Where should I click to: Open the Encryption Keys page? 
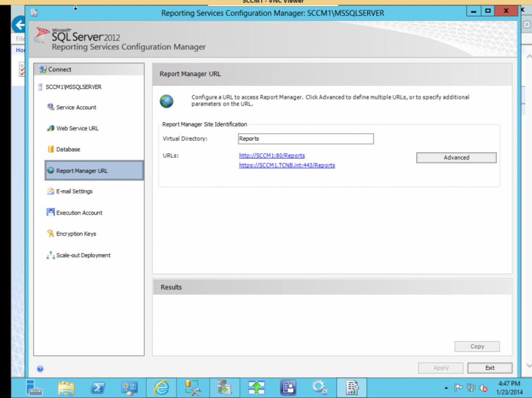(x=76, y=234)
